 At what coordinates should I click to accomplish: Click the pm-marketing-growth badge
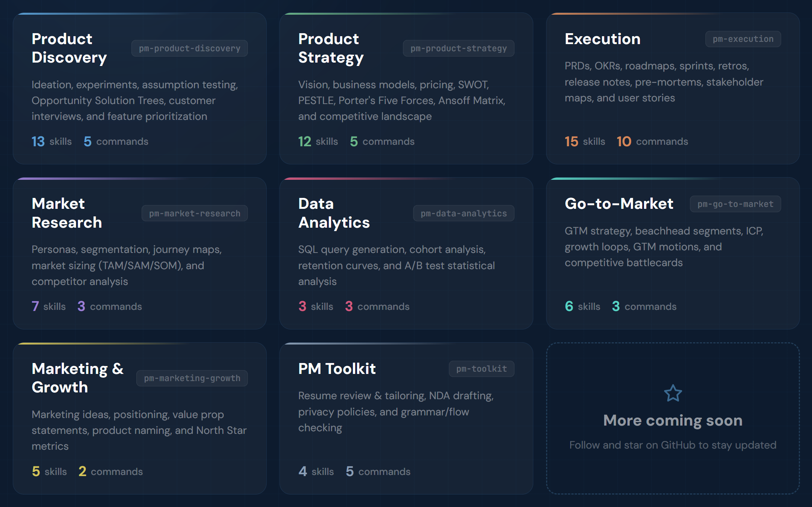pyautogui.click(x=192, y=378)
